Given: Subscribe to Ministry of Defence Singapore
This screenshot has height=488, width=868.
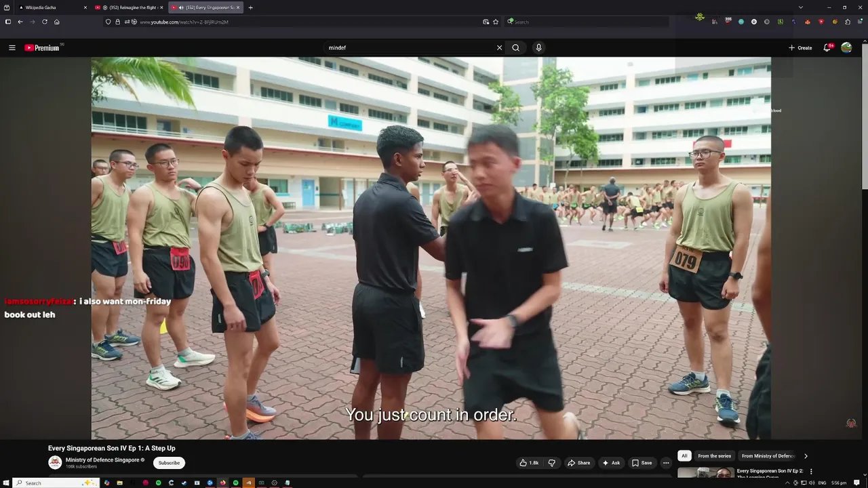Looking at the screenshot, I should [x=169, y=463].
